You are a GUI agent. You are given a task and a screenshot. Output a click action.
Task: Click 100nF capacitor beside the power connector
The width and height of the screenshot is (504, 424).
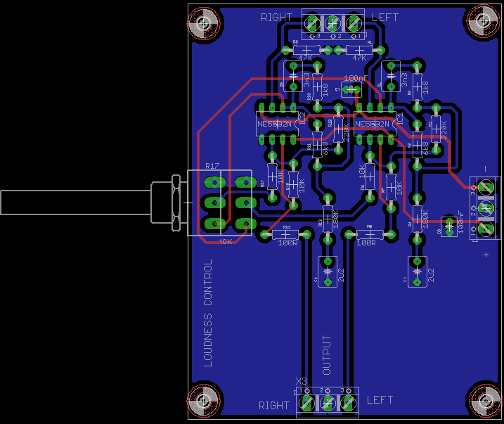[449, 226]
